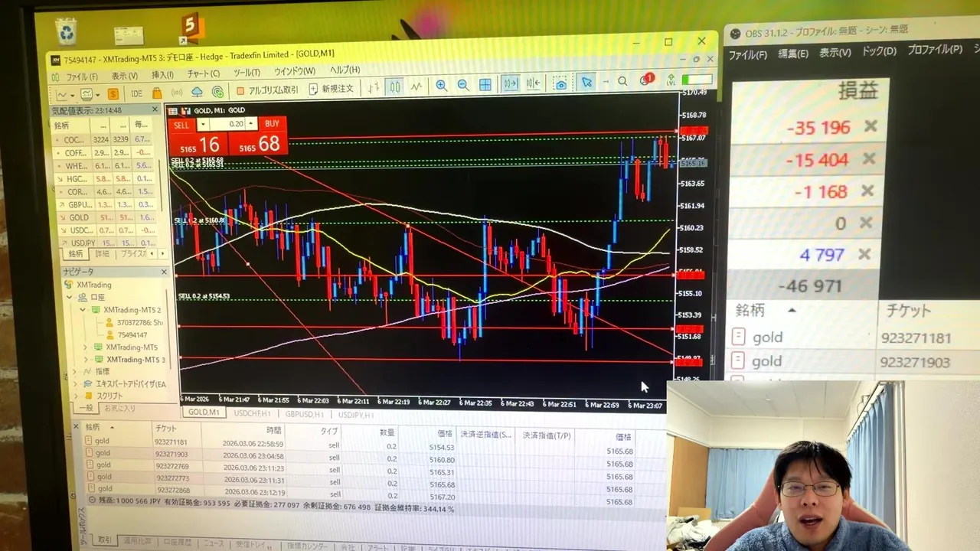Switch chart to candlestick style

pos(395,86)
